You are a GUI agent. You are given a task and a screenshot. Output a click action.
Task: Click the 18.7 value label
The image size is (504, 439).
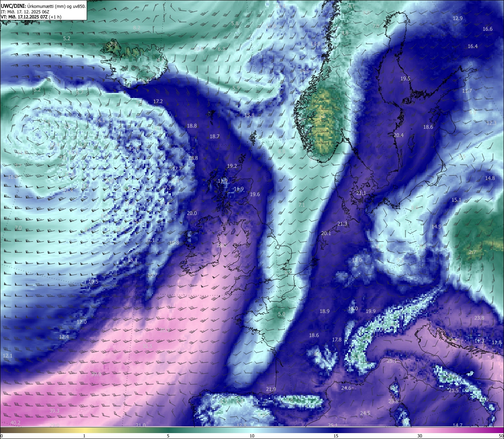(215, 136)
